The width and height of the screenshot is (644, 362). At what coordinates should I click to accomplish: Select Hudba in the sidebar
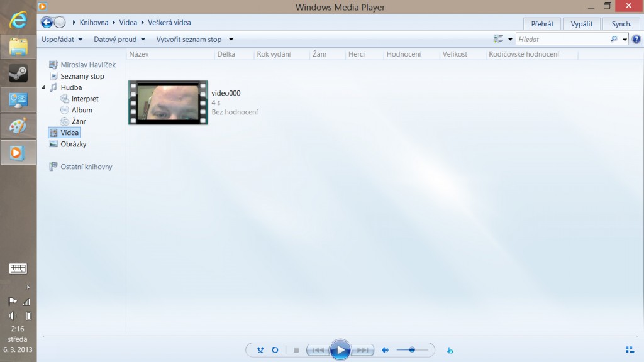pyautogui.click(x=65, y=87)
